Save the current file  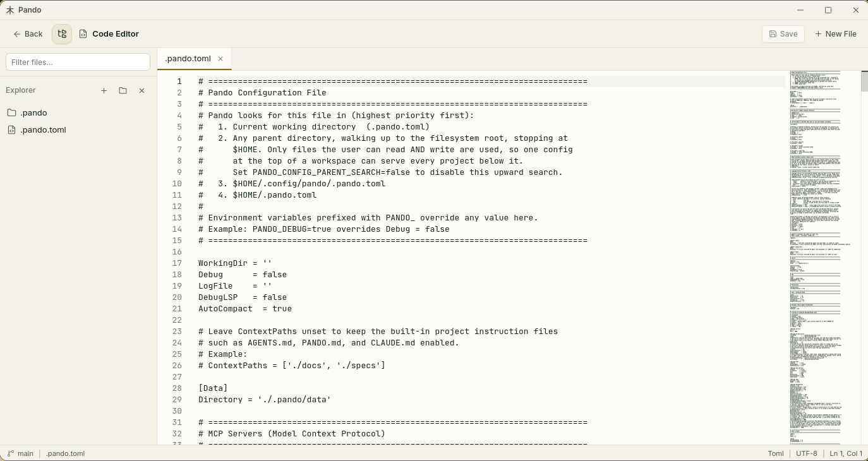(x=783, y=34)
